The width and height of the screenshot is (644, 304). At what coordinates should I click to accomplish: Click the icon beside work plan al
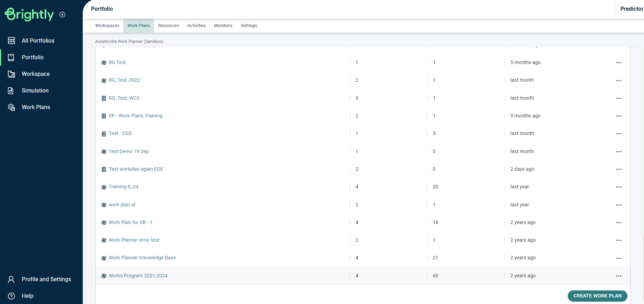click(104, 205)
